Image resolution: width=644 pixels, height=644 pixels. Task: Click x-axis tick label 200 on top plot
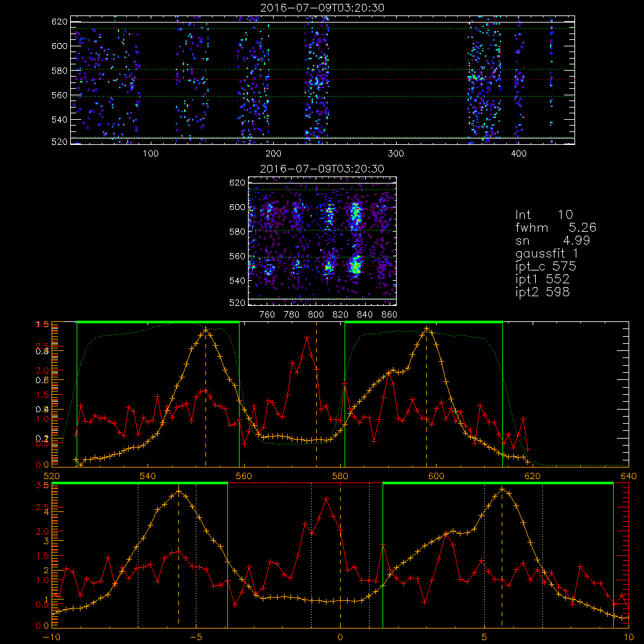273,154
